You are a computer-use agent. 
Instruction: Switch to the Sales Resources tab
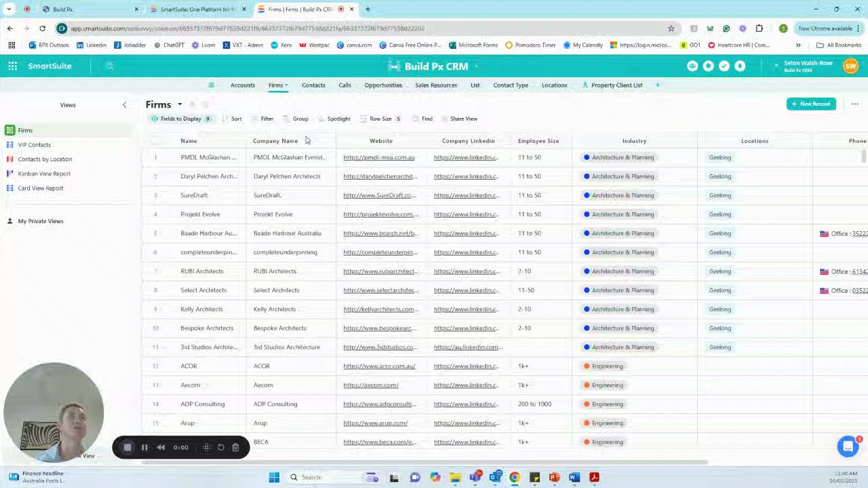tap(436, 85)
